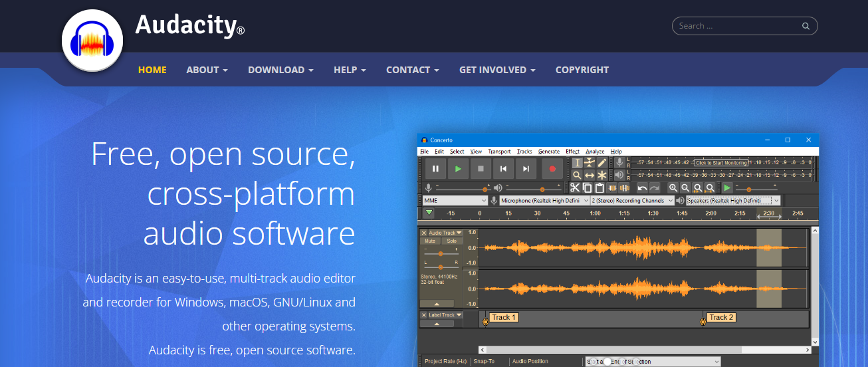Fit the selection to window width
Screen dimensions: 868x367
(x=697, y=188)
